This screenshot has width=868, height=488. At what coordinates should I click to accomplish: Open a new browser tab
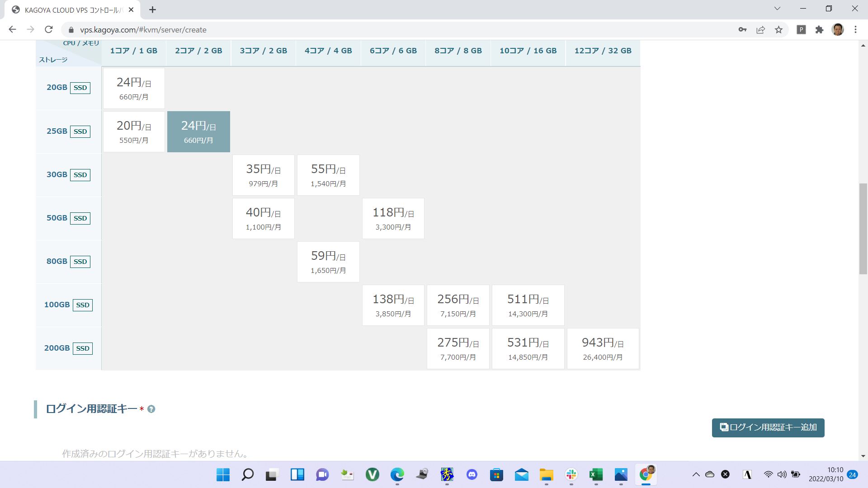153,9
